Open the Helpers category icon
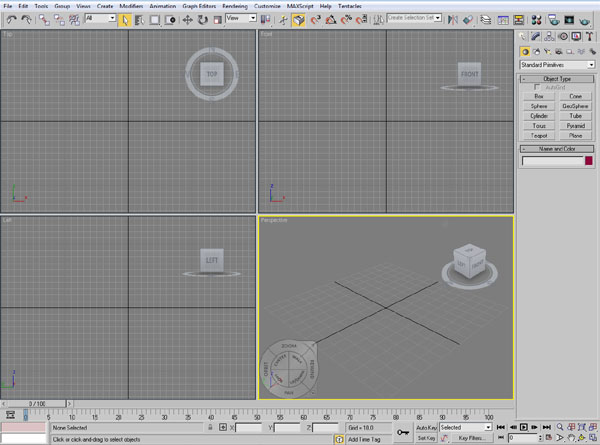This screenshot has height=445, width=600. [x=570, y=52]
